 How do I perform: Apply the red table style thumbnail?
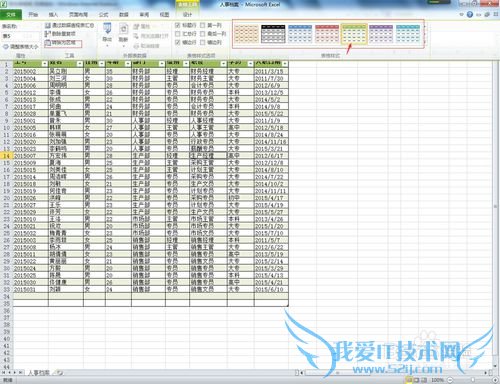coord(327,34)
